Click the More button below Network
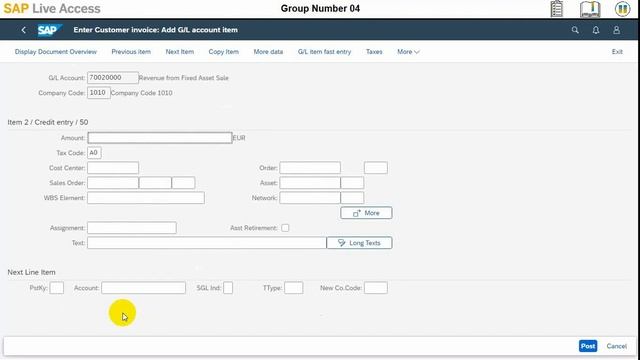The width and height of the screenshot is (640, 360). pyautogui.click(x=366, y=213)
